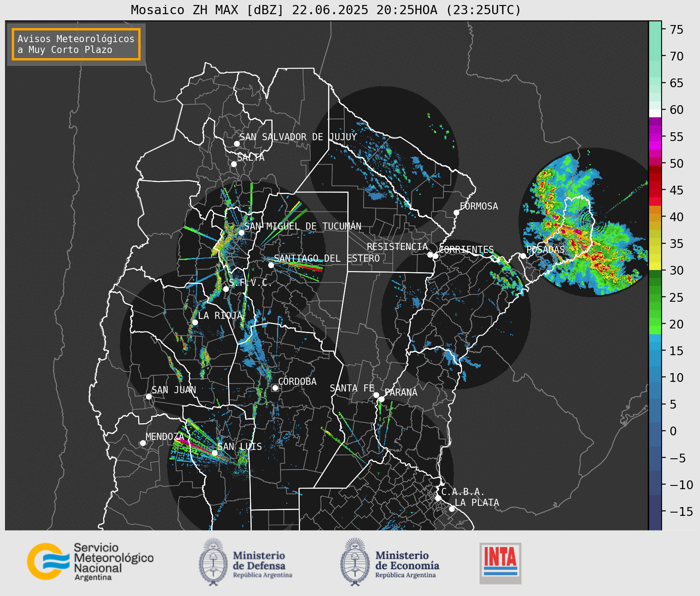Click the La Plata city dot
This screenshot has height=596, width=700.
tap(452, 508)
